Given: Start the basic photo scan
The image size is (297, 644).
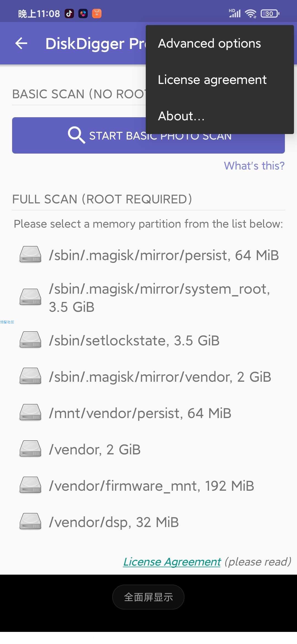Looking at the screenshot, I should click(148, 135).
